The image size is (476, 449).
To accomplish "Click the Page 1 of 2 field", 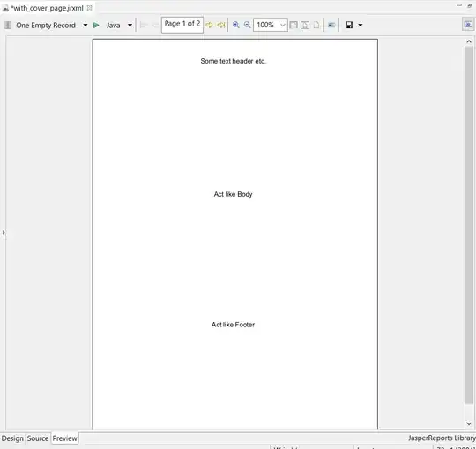I will [182, 25].
